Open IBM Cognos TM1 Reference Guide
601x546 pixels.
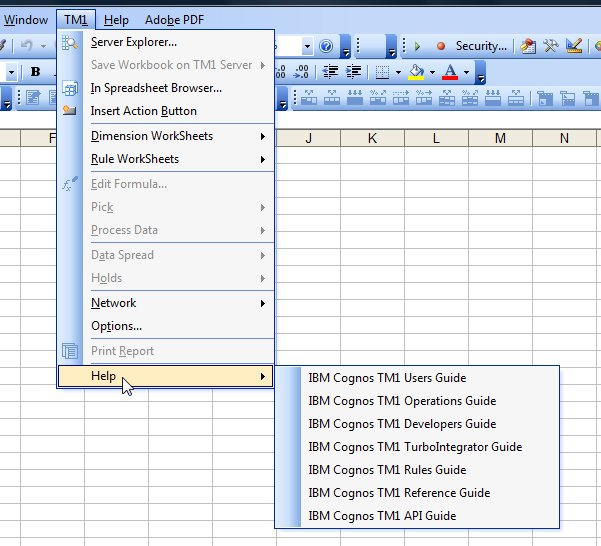(417, 493)
